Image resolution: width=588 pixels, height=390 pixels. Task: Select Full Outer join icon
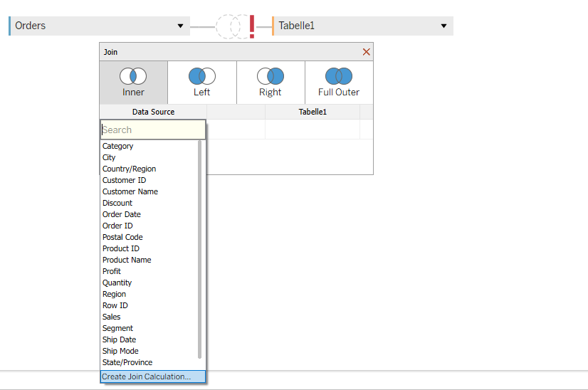click(x=339, y=76)
